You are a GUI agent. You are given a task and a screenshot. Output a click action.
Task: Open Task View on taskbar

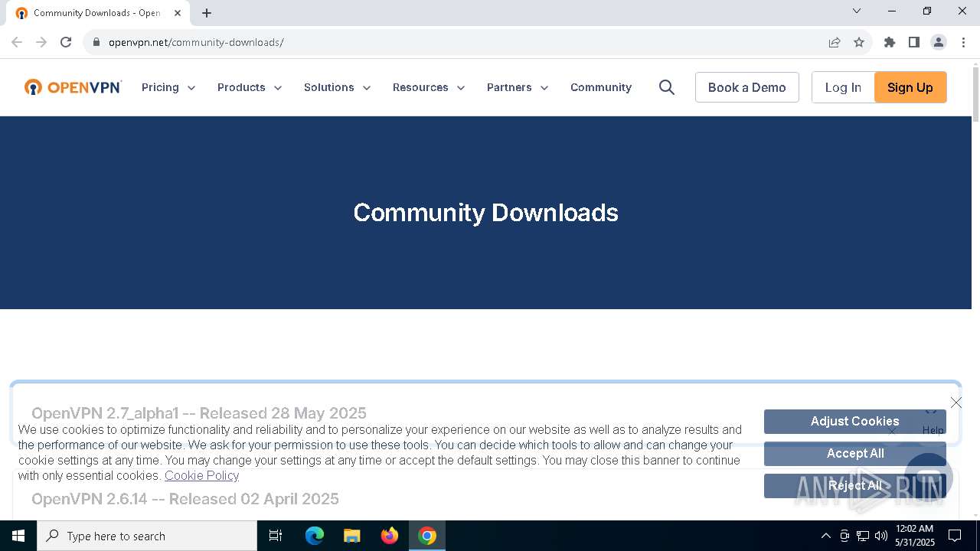(276, 536)
